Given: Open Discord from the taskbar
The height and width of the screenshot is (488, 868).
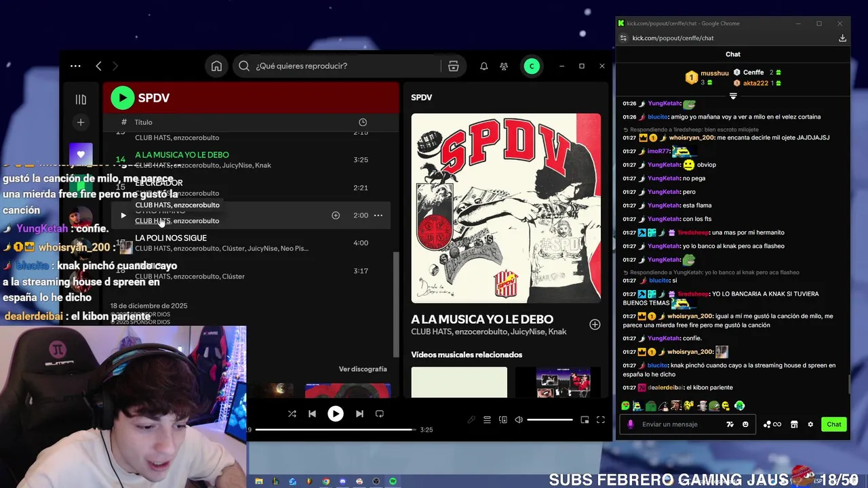Looking at the screenshot, I should 342,481.
